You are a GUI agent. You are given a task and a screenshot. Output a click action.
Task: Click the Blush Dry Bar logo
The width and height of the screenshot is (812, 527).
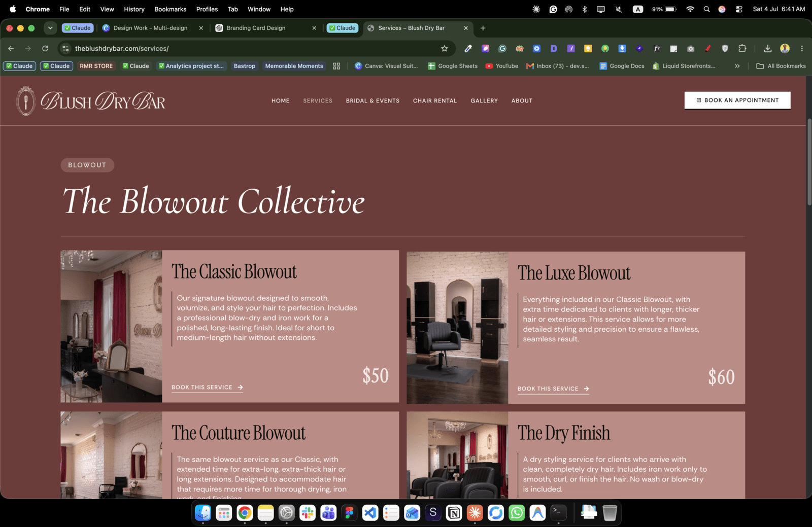click(91, 101)
